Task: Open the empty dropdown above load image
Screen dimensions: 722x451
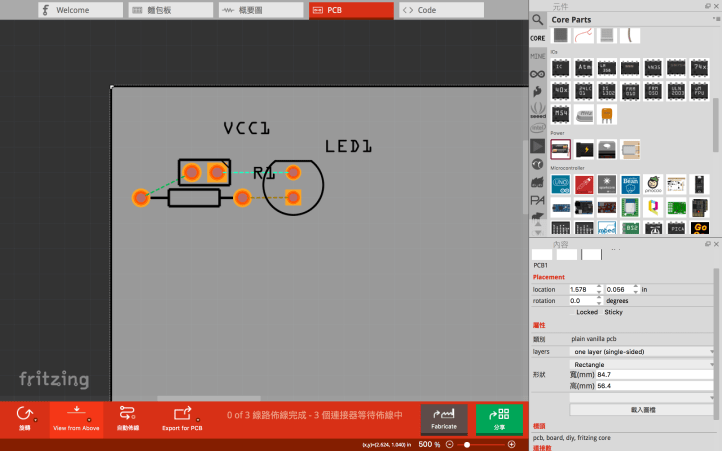Action: tap(642, 398)
